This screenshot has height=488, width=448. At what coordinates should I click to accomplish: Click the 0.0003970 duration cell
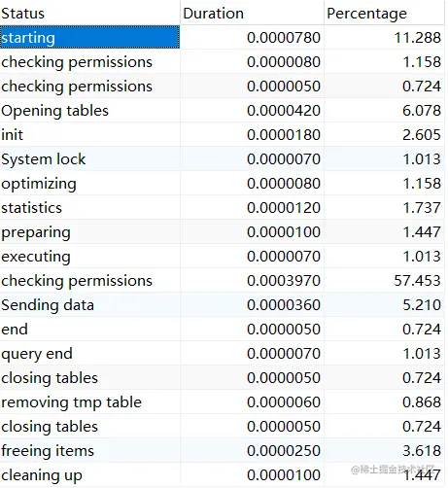tap(252, 280)
